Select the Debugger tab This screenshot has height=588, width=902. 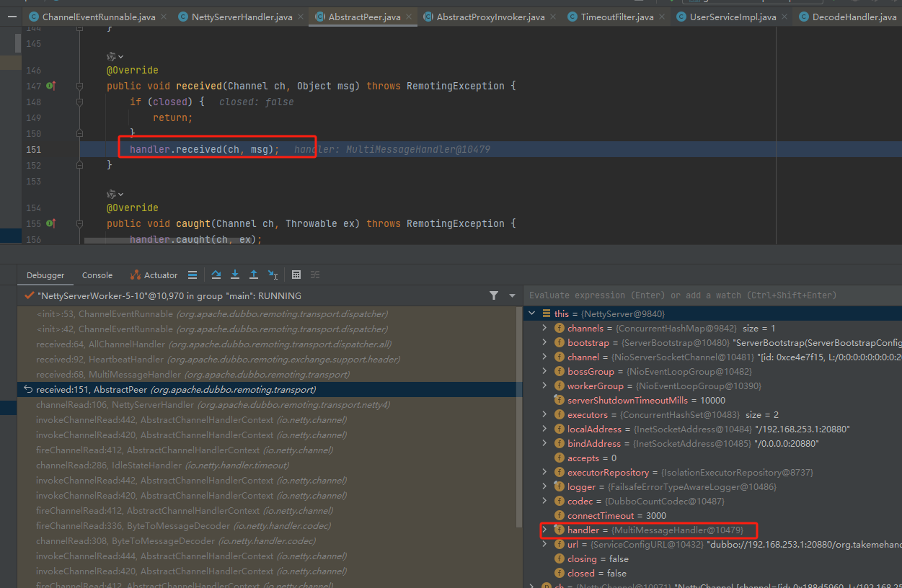pyautogui.click(x=45, y=275)
